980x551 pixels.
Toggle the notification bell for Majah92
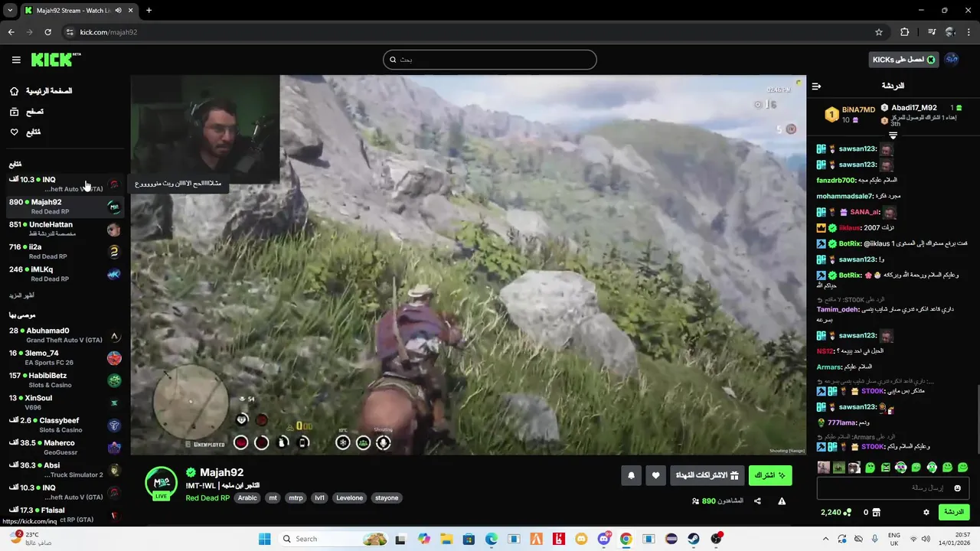(631, 475)
